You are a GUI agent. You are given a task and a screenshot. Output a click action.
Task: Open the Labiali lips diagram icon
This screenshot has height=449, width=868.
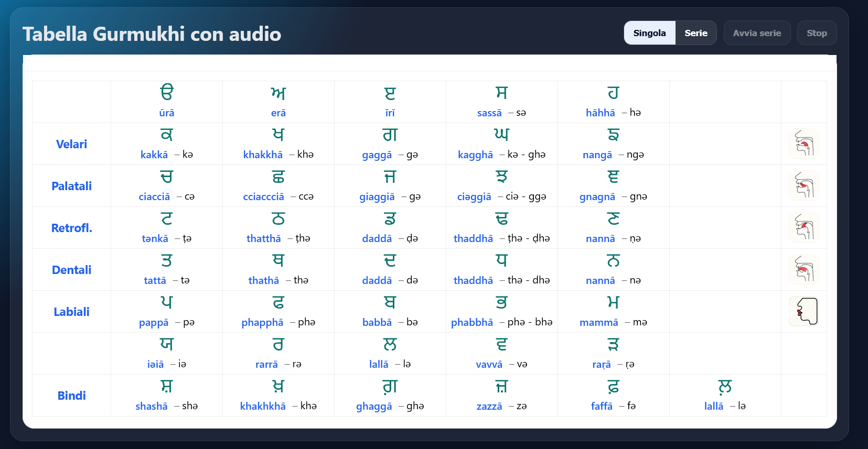tap(803, 311)
